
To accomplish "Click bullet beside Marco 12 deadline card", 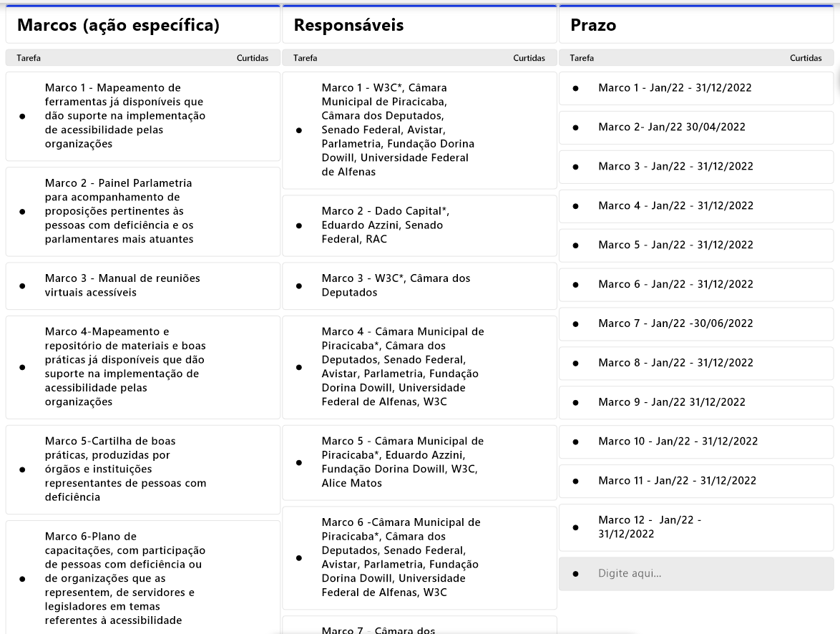I will click(x=576, y=527).
